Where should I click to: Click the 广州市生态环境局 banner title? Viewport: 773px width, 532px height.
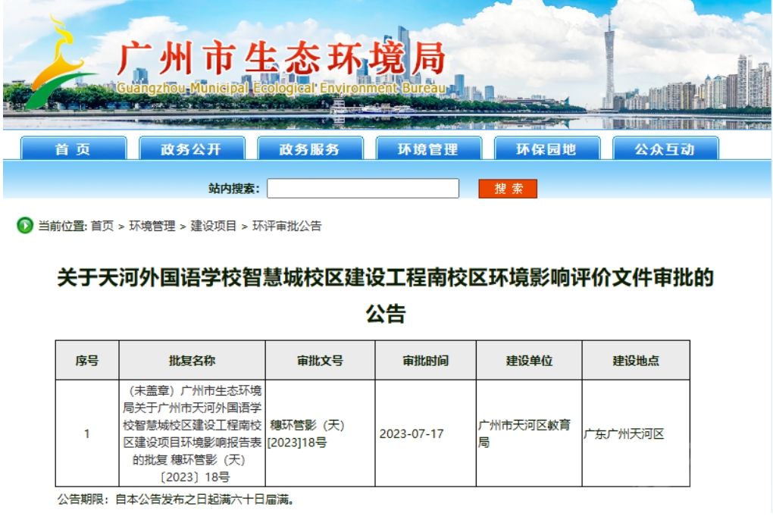[282, 58]
